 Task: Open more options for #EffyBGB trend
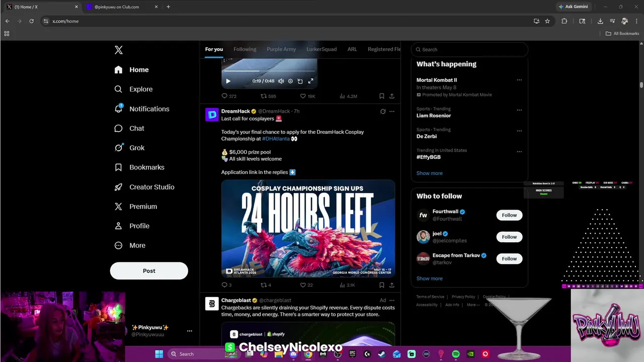(519, 151)
